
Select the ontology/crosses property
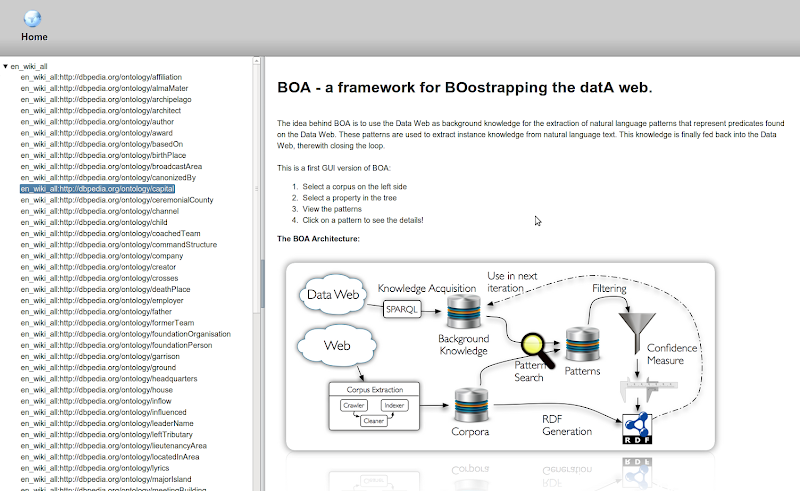coord(99,279)
